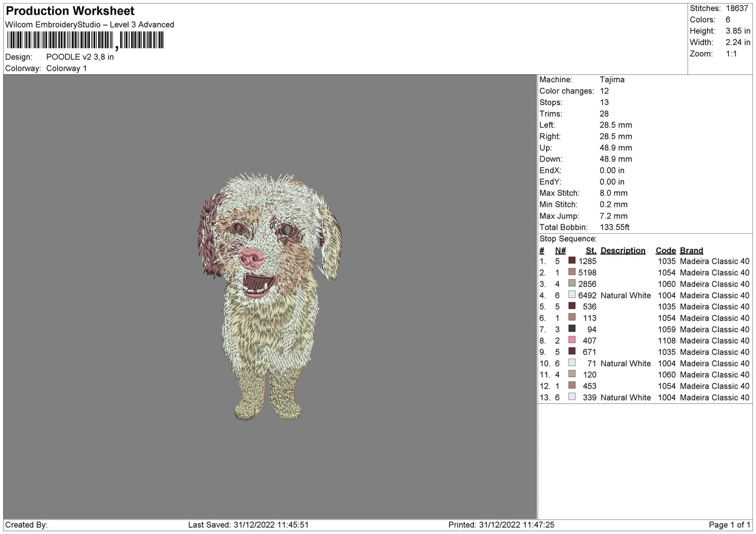Click the 'Page 1 of 1' indicator
756x534 pixels.
click(730, 525)
